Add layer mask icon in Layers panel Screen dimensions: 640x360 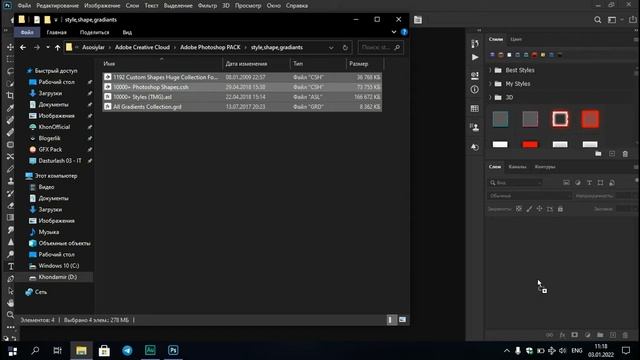[x=575, y=335]
